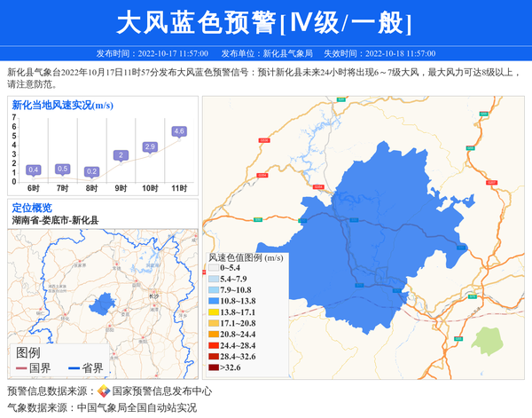This screenshot has height=418, width=532.
Task: Click the green area on the main map
Action: (486, 340)
